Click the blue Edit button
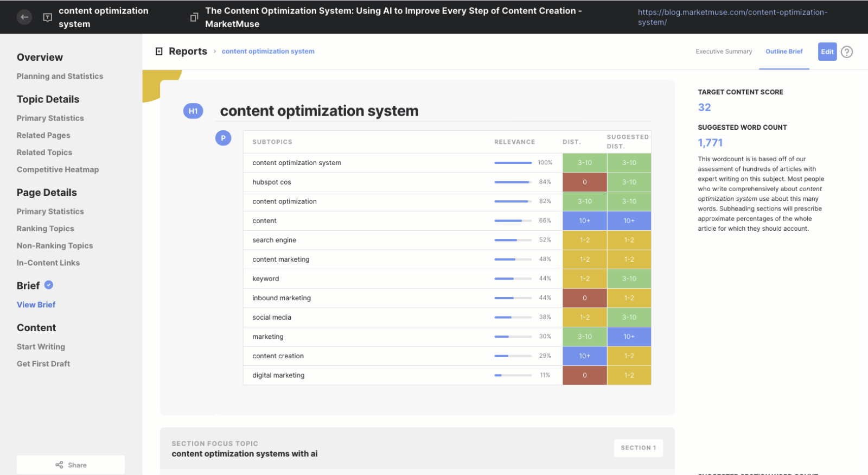 click(x=827, y=52)
